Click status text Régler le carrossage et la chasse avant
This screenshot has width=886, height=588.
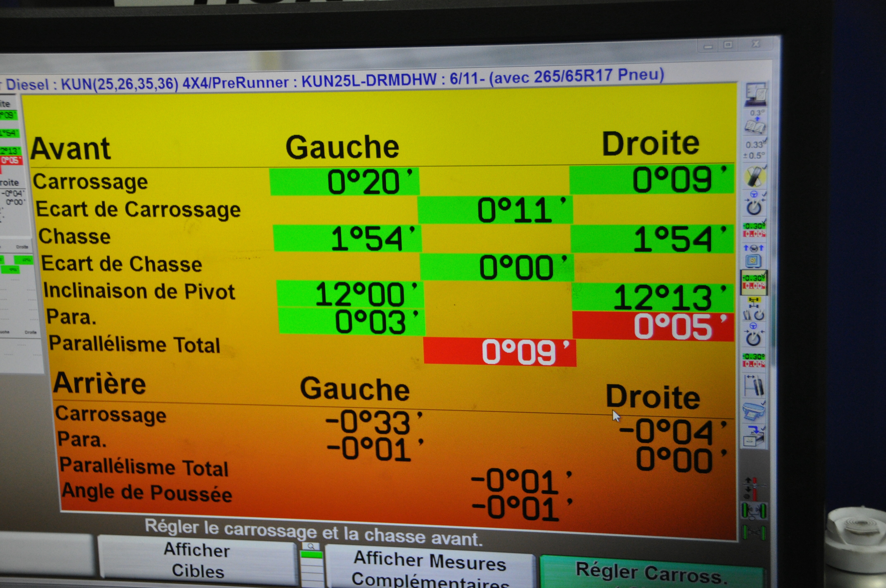click(314, 532)
